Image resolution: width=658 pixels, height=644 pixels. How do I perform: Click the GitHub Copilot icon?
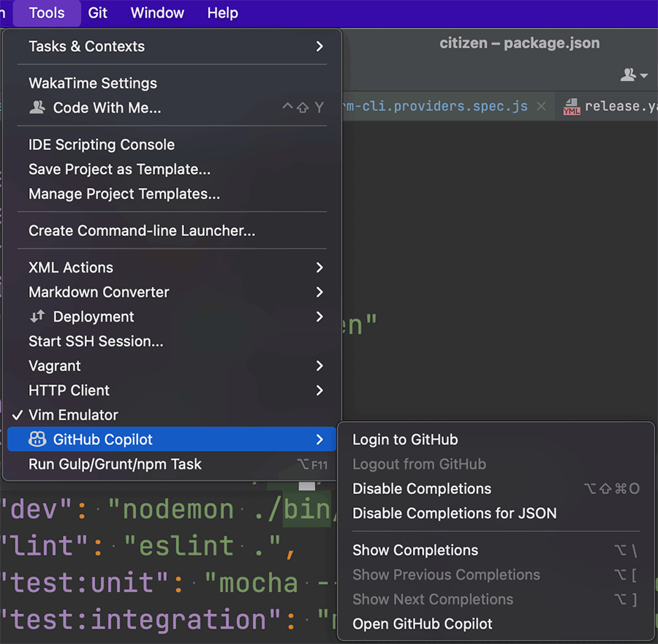(37, 439)
